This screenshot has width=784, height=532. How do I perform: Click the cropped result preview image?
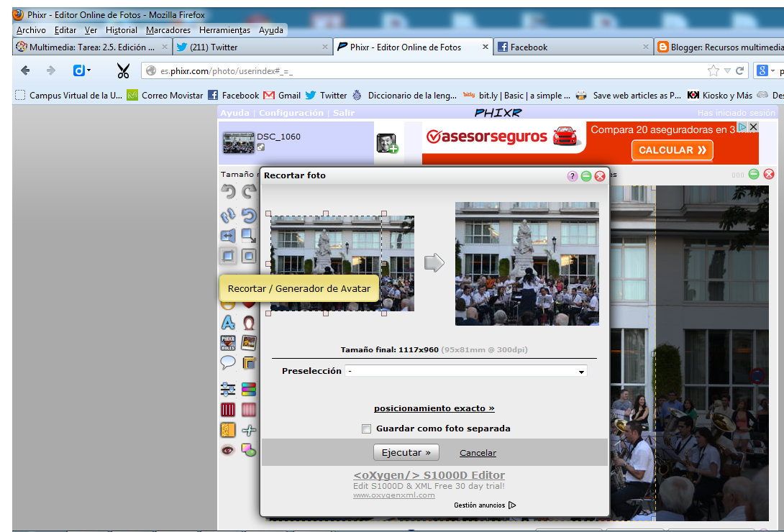[x=527, y=264]
